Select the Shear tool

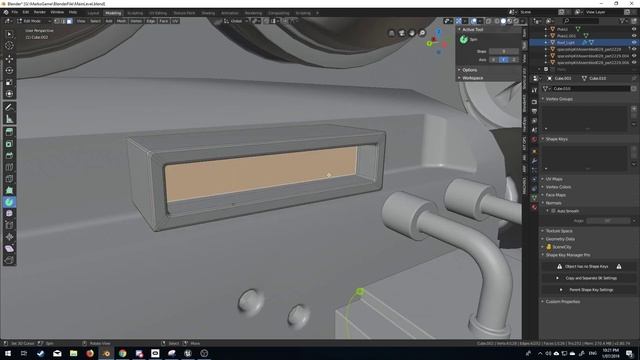click(9, 249)
